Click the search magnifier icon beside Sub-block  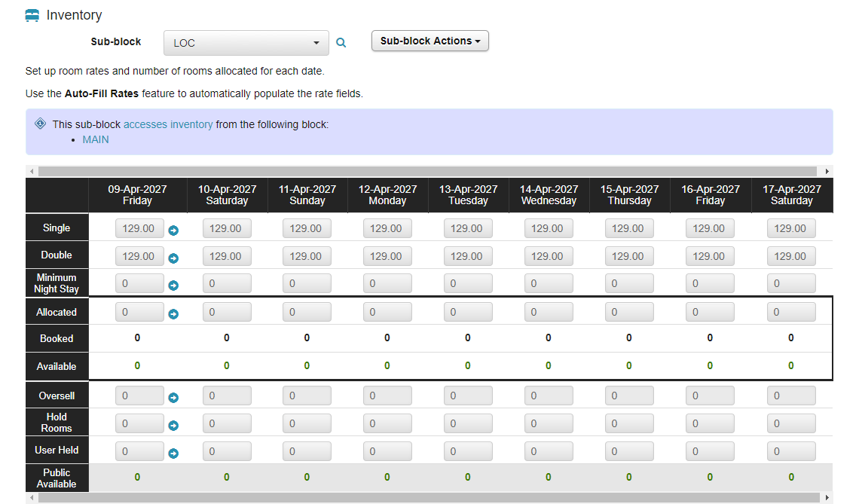coord(341,43)
